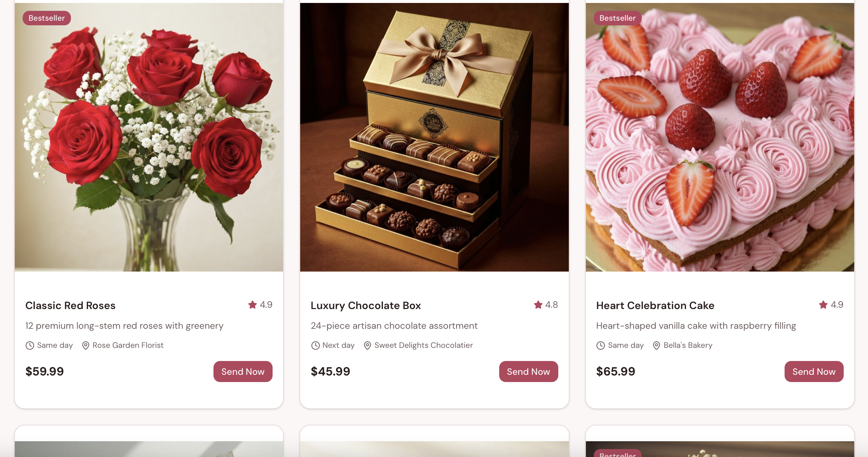Image resolution: width=868 pixels, height=457 pixels.
Task: Click the clock icon on Classic Red Roses card
Action: coord(30,346)
